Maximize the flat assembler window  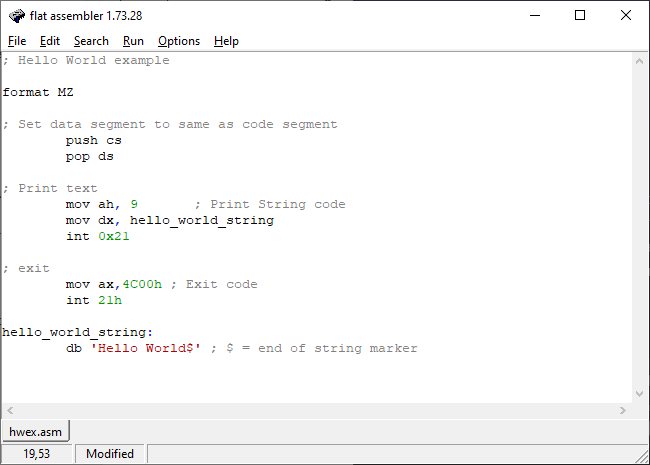click(x=580, y=16)
